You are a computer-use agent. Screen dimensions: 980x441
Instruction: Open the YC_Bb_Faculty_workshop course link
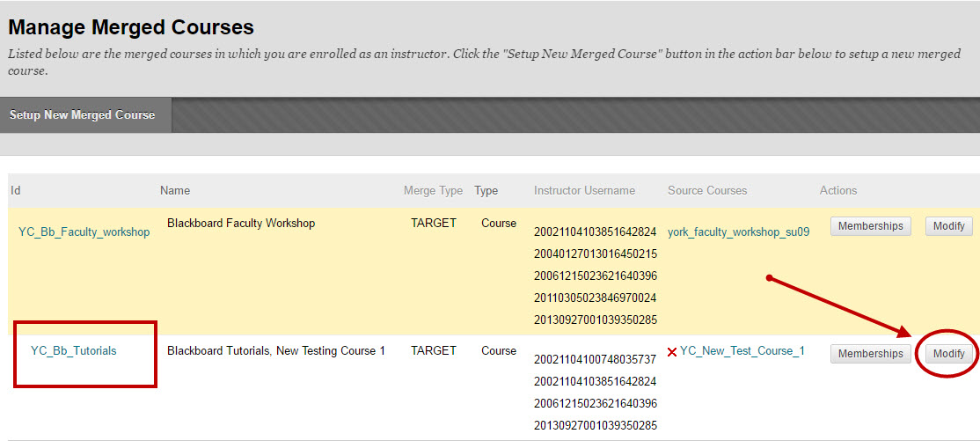click(84, 232)
